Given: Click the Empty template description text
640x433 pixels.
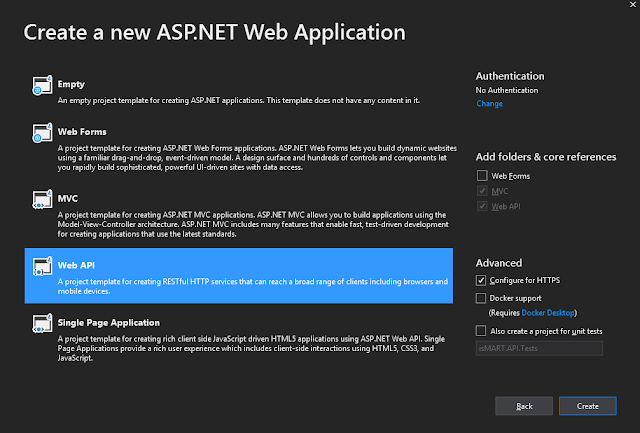Looking at the screenshot, I should coord(239,100).
